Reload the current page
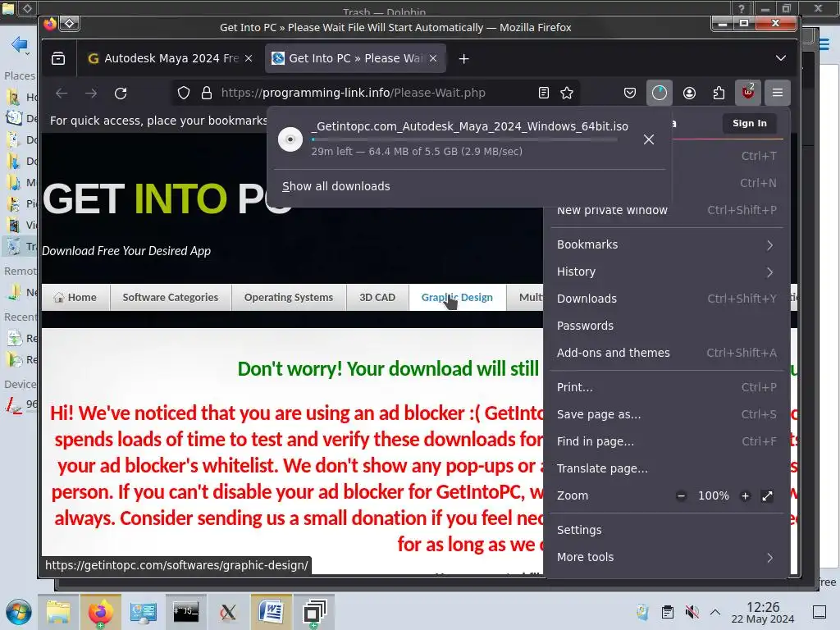This screenshot has width=840, height=630. tap(121, 94)
